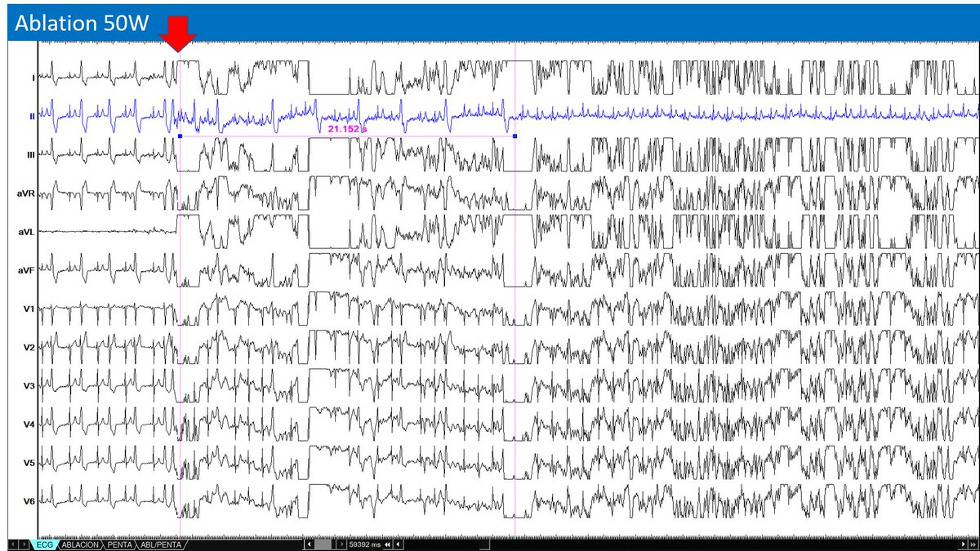Select the V4 channel label
The image size is (980, 551).
tap(29, 424)
